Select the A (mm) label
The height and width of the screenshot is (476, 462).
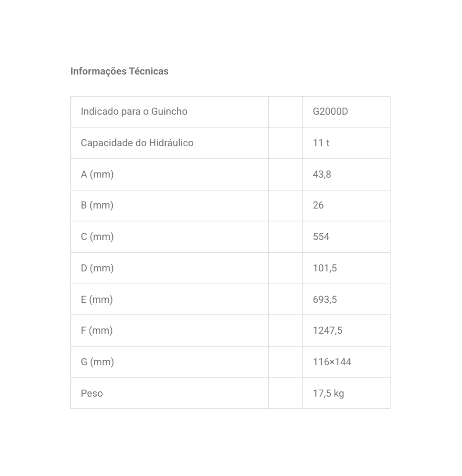tap(97, 174)
